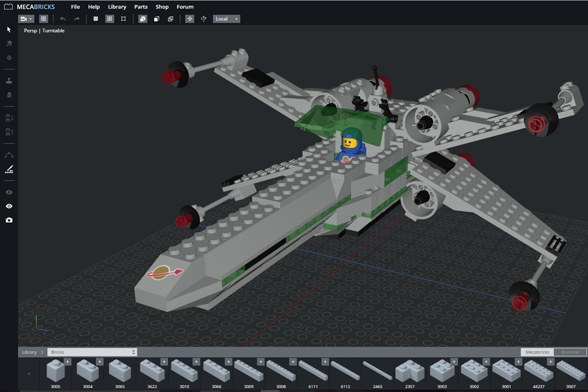Screen dimensions: 588x392
Task: Activate the move translate tool
Action: click(190, 19)
